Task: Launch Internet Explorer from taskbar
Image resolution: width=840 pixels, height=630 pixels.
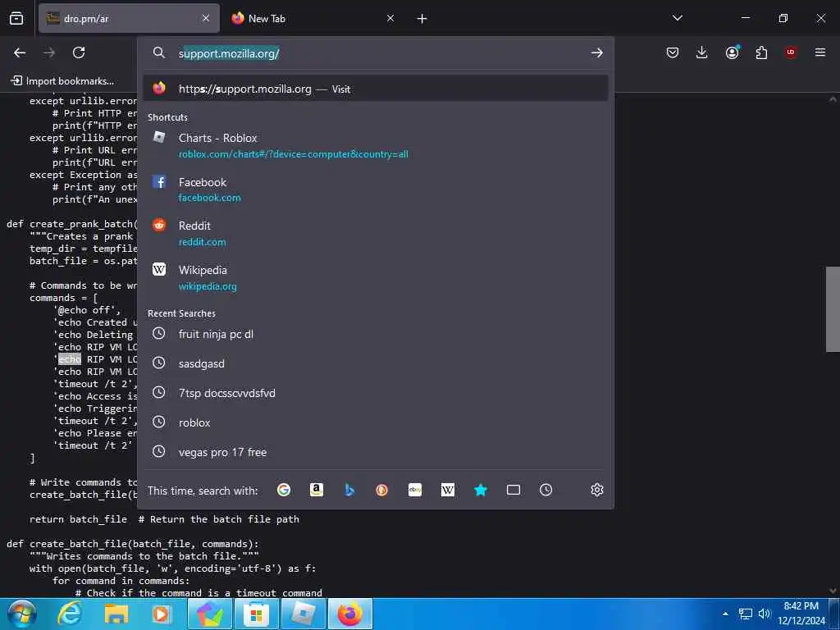Action: point(70,614)
